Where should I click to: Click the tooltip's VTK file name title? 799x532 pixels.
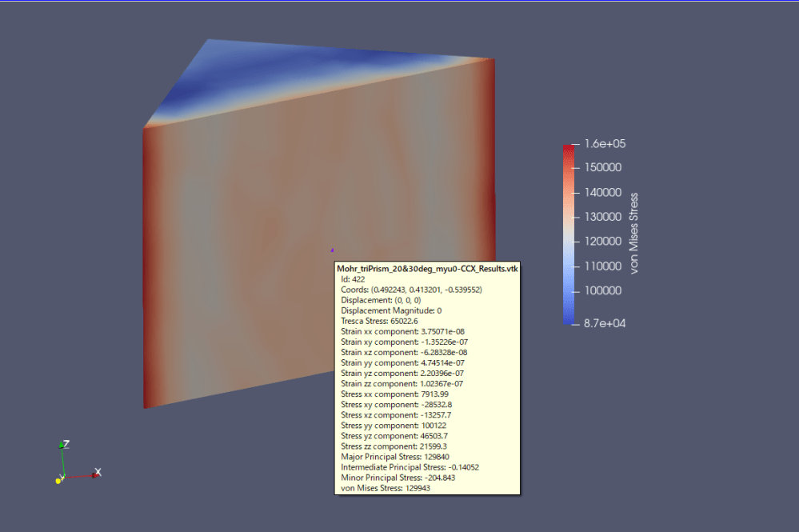[427, 269]
